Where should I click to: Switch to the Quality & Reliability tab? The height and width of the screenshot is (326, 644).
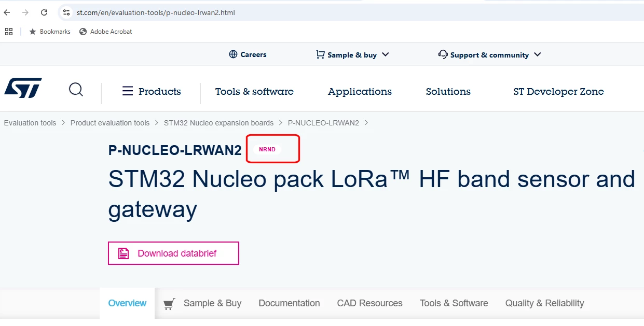pos(545,303)
